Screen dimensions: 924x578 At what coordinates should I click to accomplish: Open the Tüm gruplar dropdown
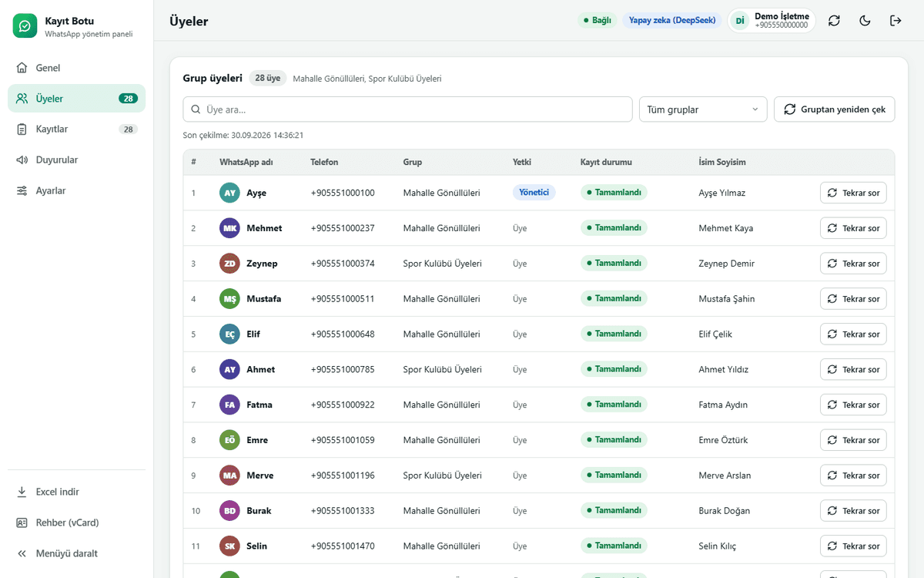pyautogui.click(x=703, y=109)
